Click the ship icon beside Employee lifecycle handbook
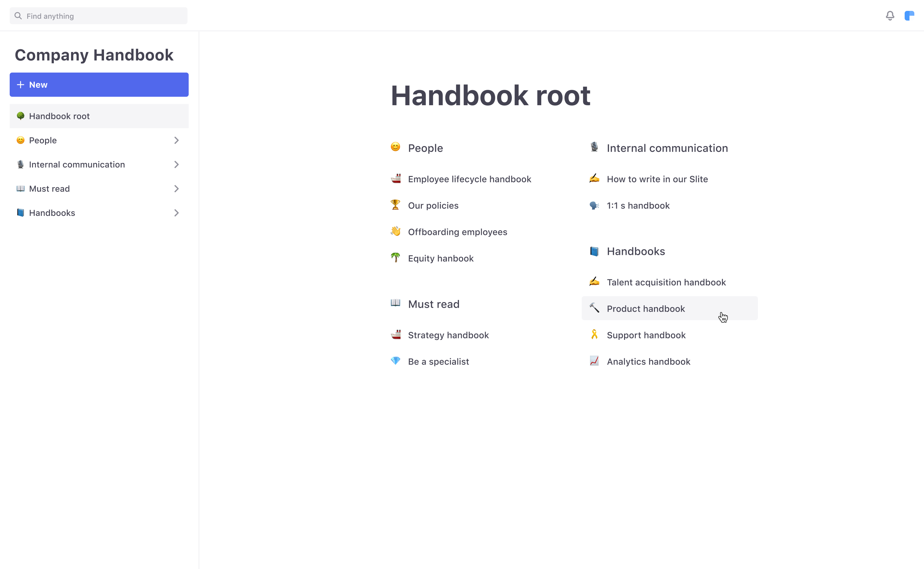924x569 pixels. [396, 179]
